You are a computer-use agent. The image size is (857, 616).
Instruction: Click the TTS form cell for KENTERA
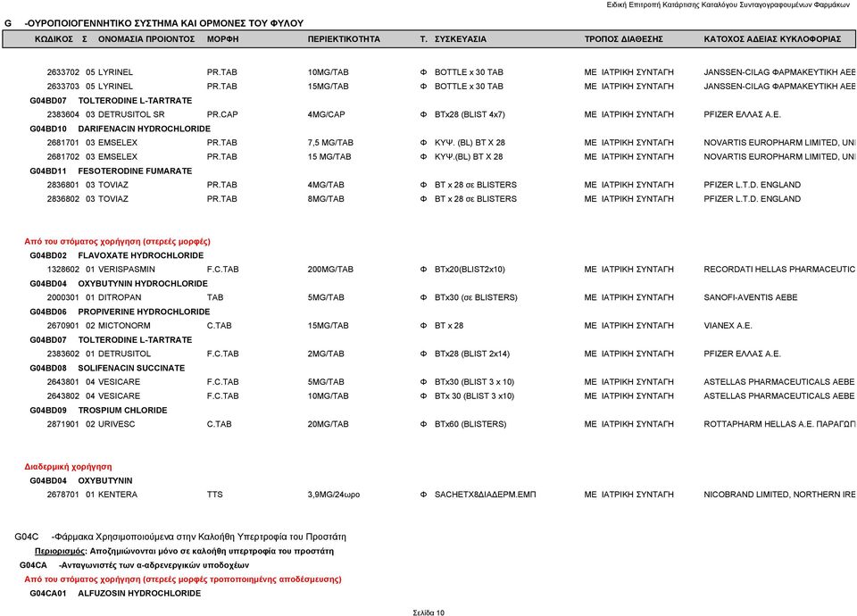pos(215,495)
